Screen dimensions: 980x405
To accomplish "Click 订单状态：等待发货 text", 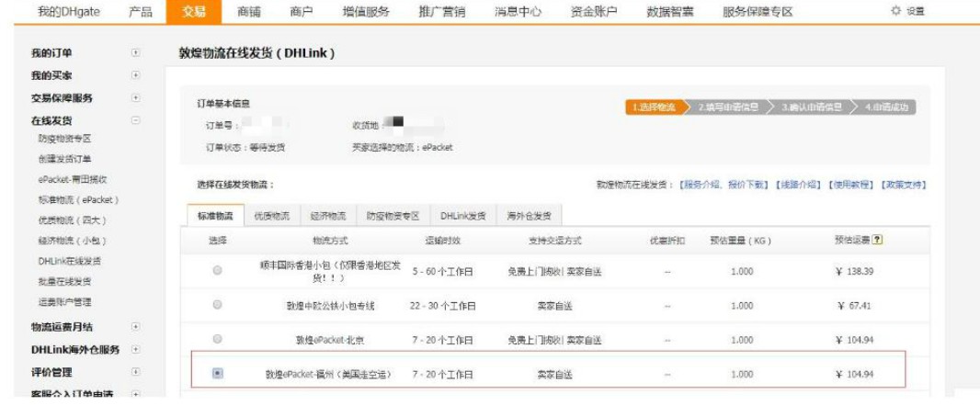I will click(x=245, y=148).
